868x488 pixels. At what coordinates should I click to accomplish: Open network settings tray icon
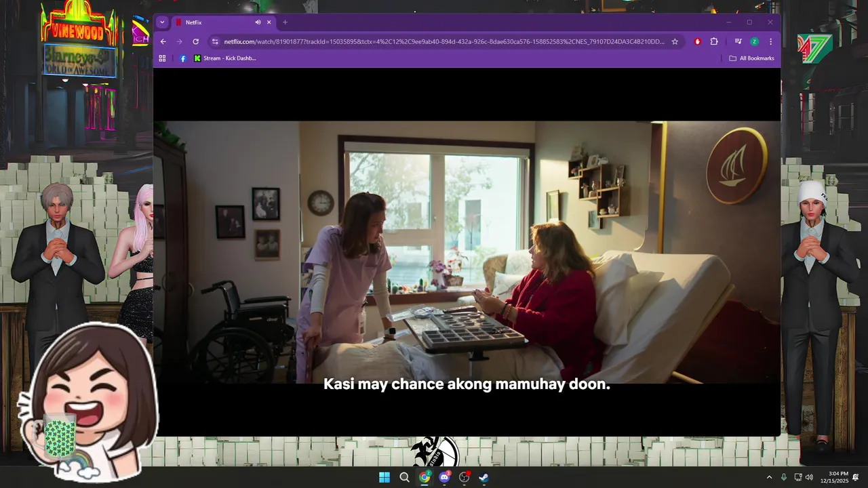point(798,477)
